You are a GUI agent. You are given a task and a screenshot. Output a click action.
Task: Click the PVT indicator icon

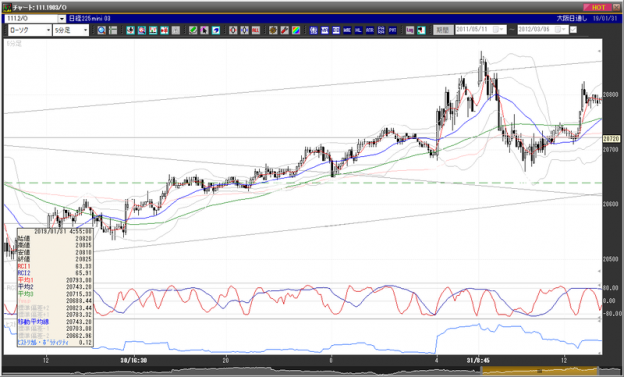(392, 30)
